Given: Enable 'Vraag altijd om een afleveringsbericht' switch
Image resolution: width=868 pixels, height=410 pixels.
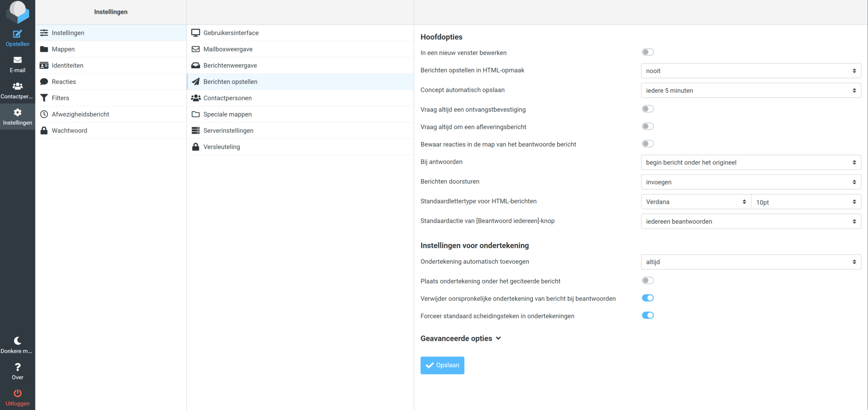Looking at the screenshot, I should 647,126.
